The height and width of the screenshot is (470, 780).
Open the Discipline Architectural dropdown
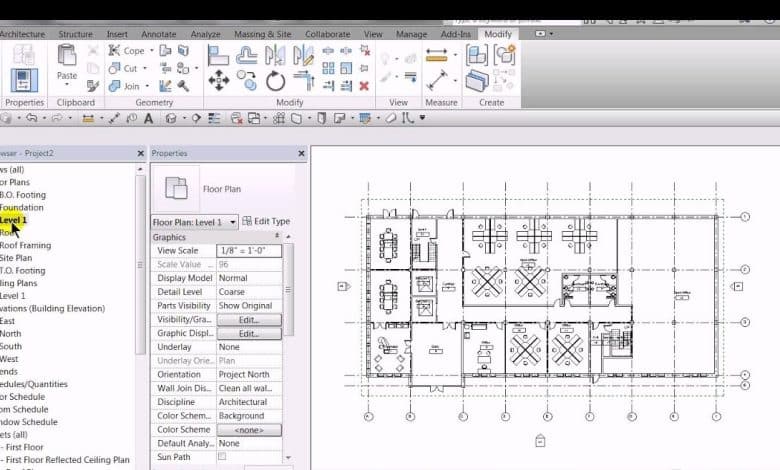click(x=249, y=402)
